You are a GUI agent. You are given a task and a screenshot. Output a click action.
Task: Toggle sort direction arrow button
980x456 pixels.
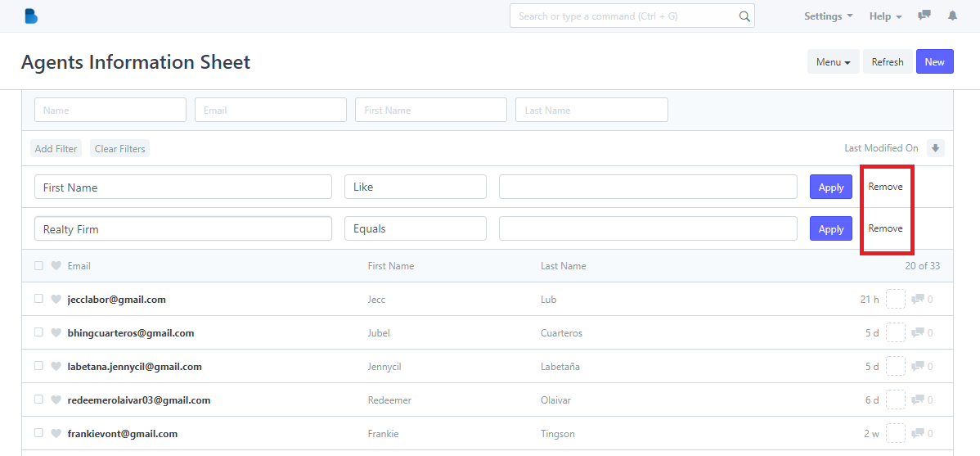pyautogui.click(x=936, y=148)
